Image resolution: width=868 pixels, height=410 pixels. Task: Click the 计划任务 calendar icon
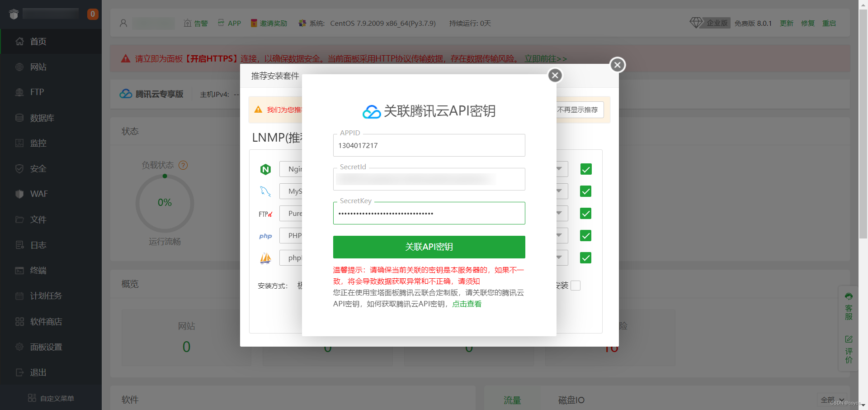pyautogui.click(x=19, y=296)
